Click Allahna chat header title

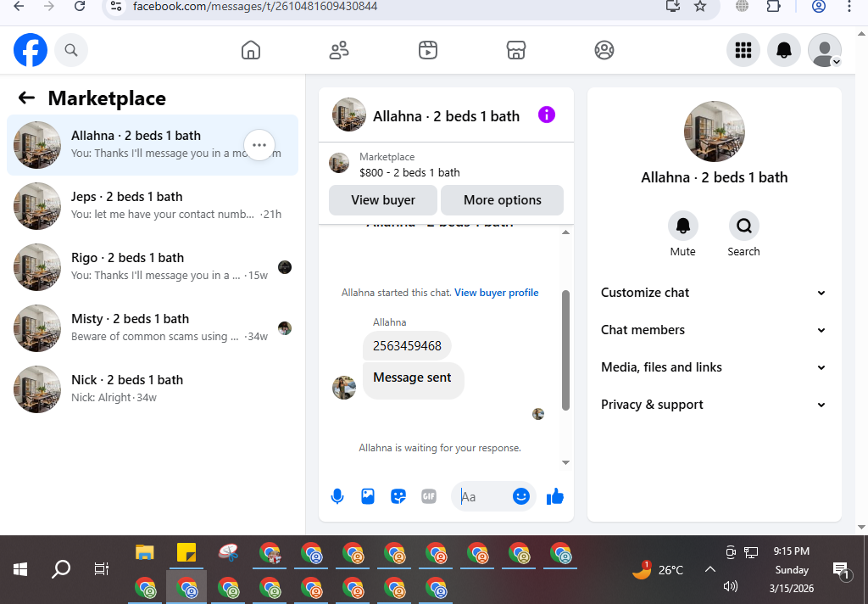pyautogui.click(x=446, y=116)
